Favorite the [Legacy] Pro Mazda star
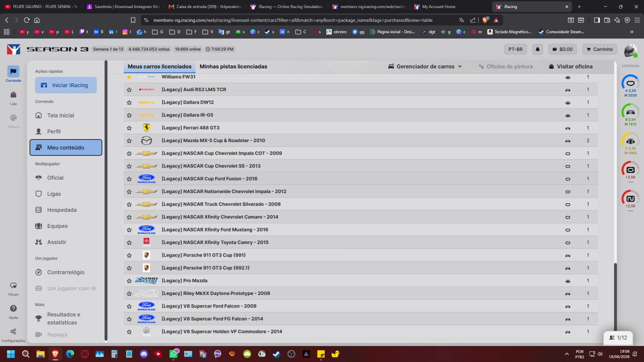644x362 pixels. (129, 281)
